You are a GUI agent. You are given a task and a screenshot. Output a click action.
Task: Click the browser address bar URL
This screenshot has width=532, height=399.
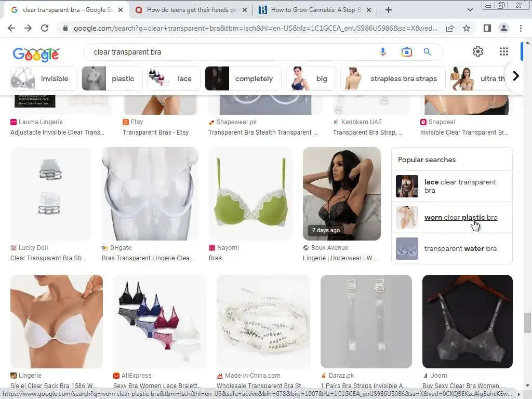click(x=255, y=28)
